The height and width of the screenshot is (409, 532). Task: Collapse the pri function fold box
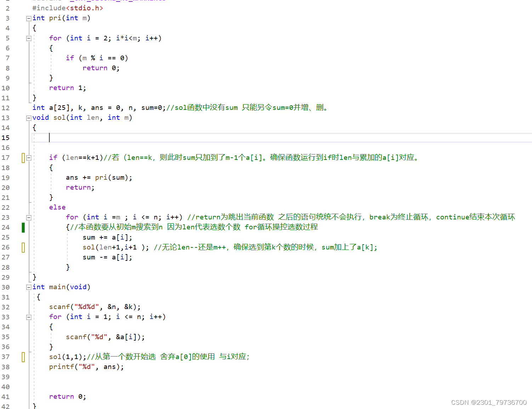point(29,18)
